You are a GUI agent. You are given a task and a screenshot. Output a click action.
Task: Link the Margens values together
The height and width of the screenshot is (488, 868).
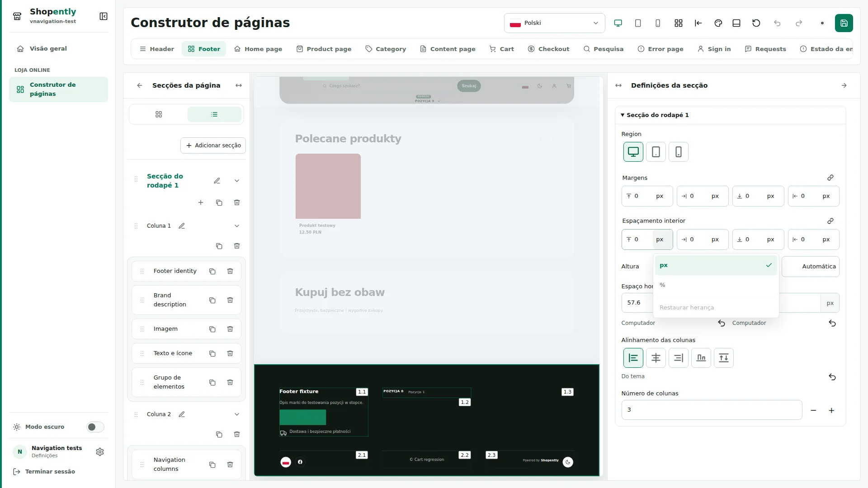point(830,178)
